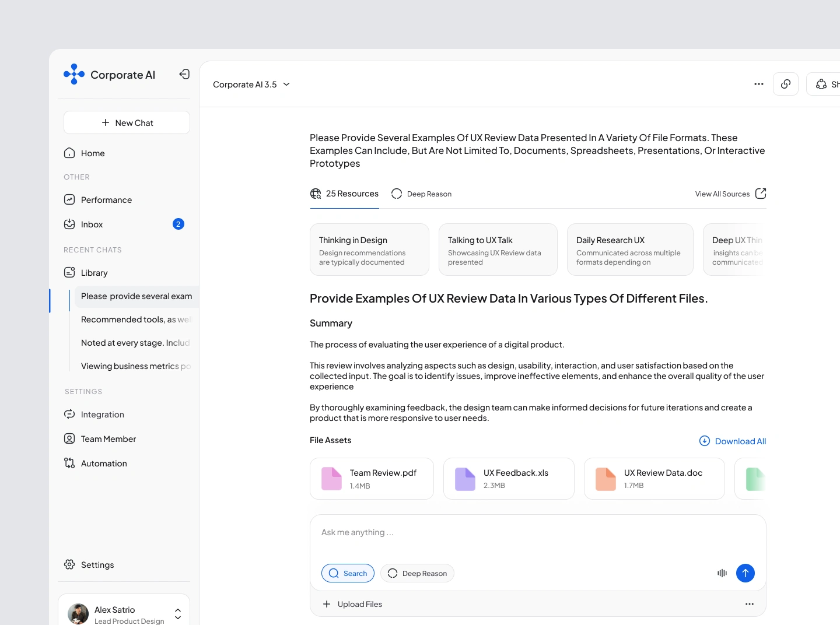Viewport: 840px width, 625px height.
Task: Click the Ask me anything input field
Action: click(537, 532)
